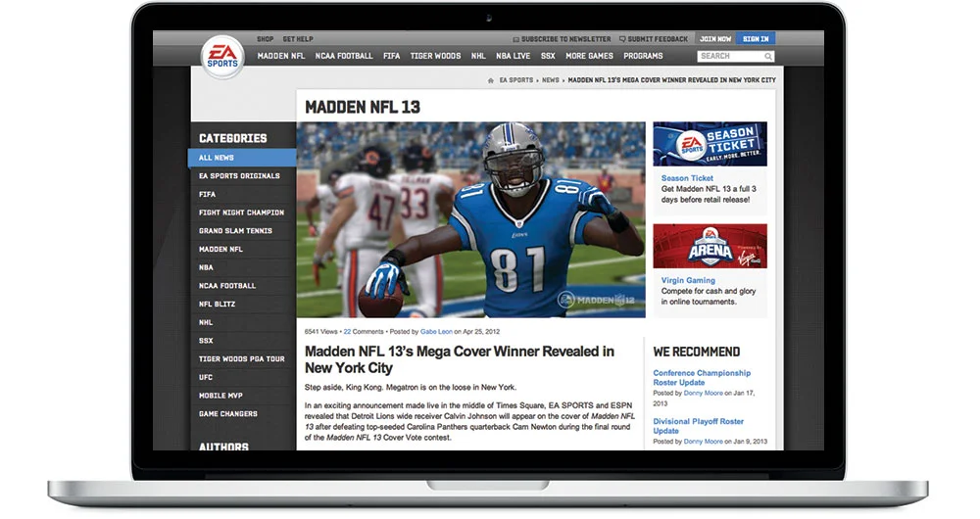This screenshot has width=980, height=519.
Task: Click the EA Arena banner image
Action: (x=710, y=246)
